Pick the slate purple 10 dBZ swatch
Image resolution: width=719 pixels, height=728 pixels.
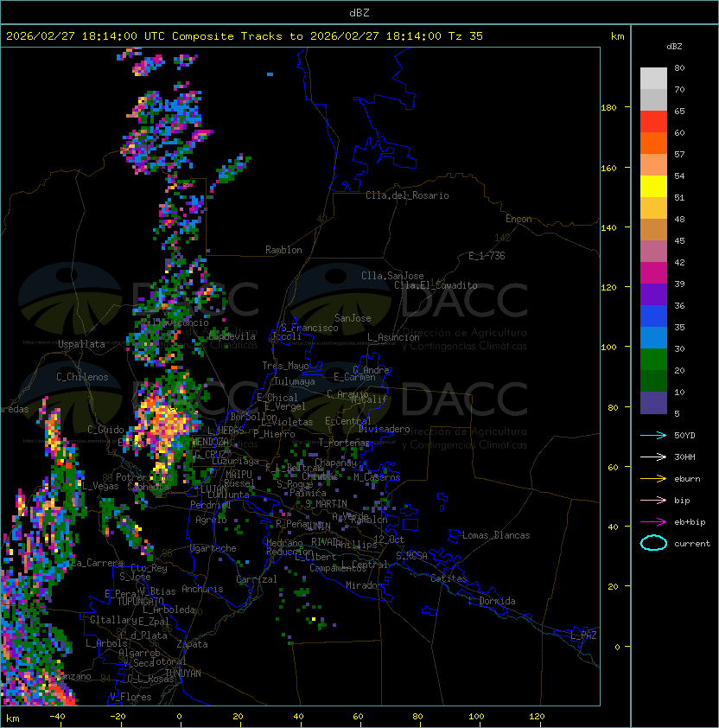(x=653, y=403)
